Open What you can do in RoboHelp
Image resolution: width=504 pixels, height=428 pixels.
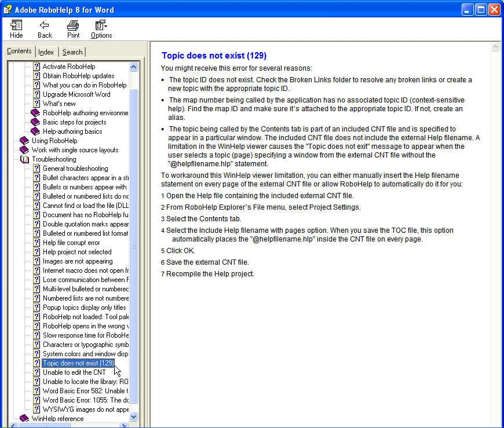(x=85, y=85)
